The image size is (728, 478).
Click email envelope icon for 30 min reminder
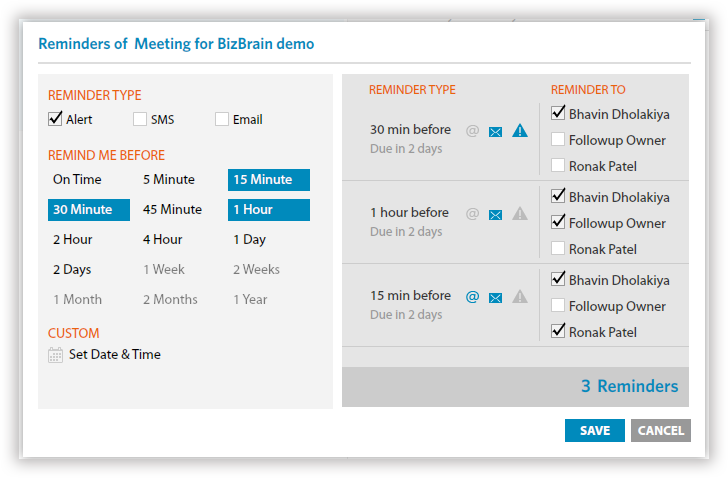tap(495, 131)
